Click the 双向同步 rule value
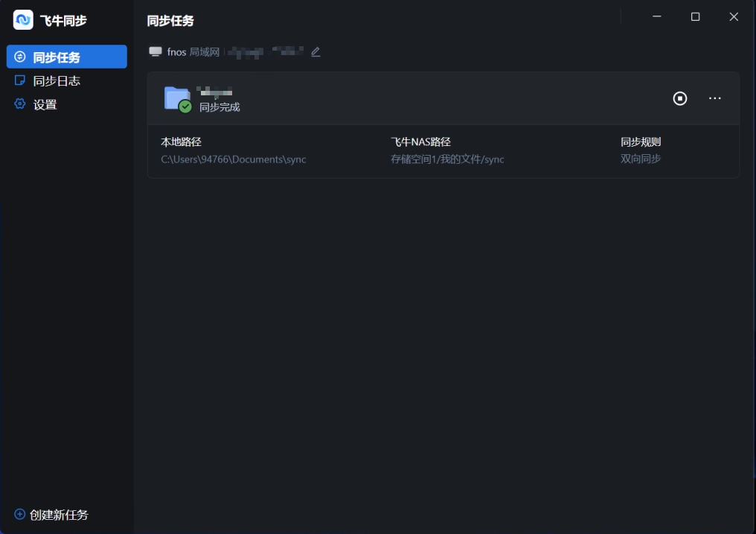The height and width of the screenshot is (534, 756). [640, 159]
